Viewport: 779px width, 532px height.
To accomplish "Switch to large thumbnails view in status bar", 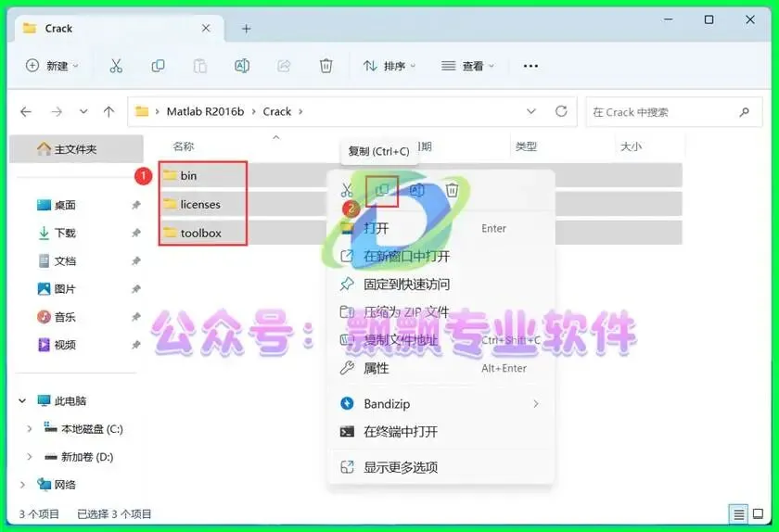I will (759, 514).
